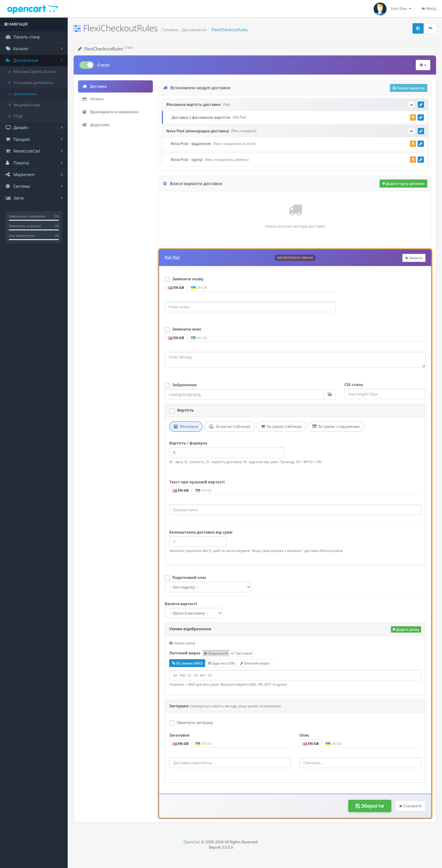Open the gear settings menu in status bar
The image size is (442, 868).
423,65
